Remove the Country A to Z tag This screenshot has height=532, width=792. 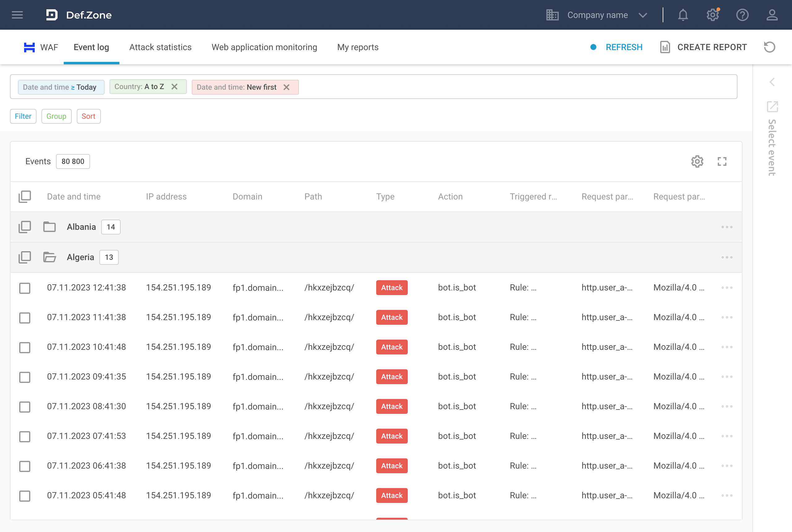tap(174, 87)
